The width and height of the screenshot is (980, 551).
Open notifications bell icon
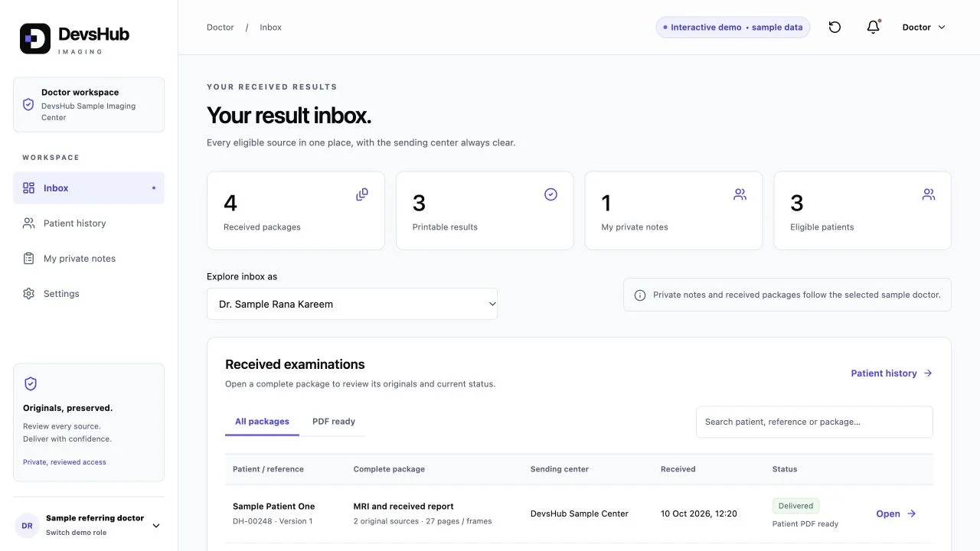pyautogui.click(x=873, y=27)
